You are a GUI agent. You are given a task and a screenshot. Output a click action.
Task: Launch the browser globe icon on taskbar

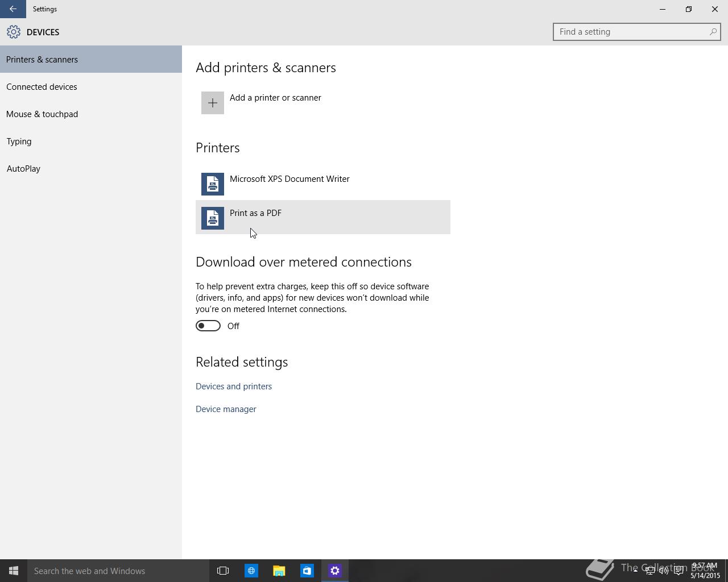coord(251,571)
